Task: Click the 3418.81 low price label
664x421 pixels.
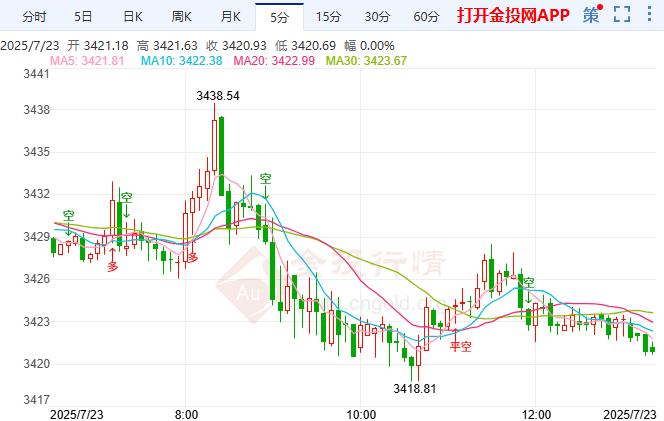Action: 415,389
